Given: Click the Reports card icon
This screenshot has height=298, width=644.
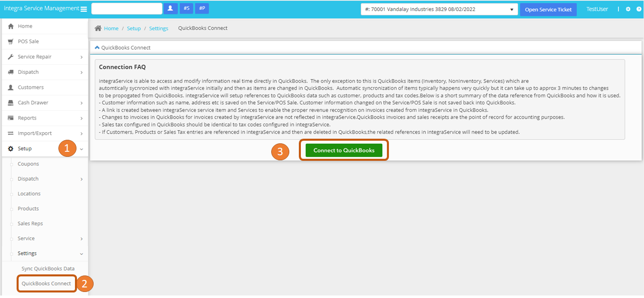Looking at the screenshot, I should point(11,118).
